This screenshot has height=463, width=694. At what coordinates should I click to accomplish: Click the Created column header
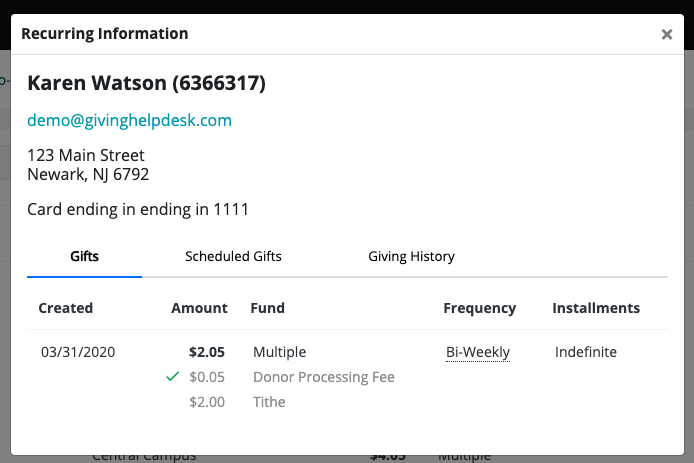point(66,308)
